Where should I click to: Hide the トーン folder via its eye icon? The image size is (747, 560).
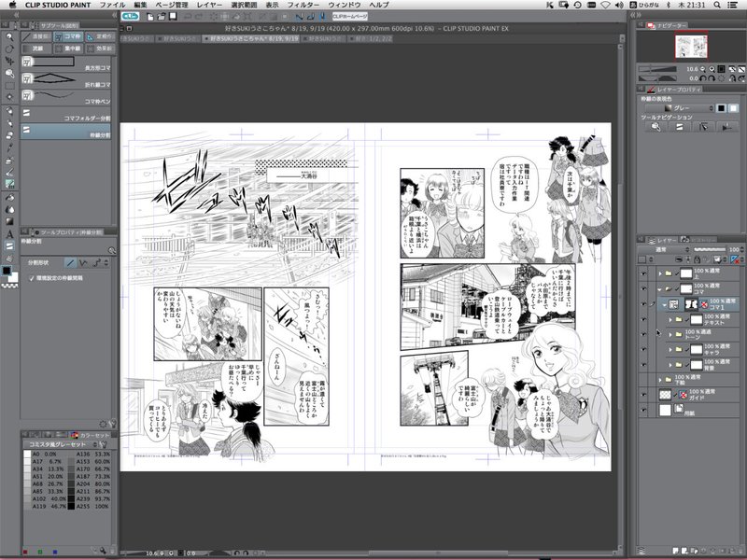(643, 334)
